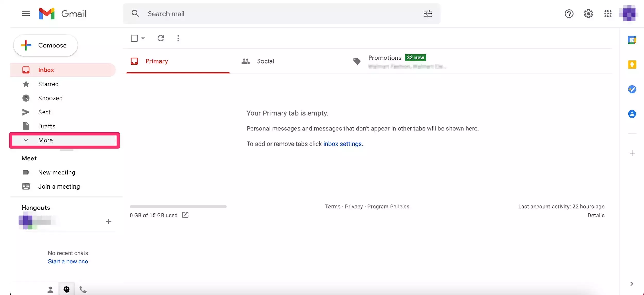Click the Support help icon
The height and width of the screenshot is (295, 644).
[569, 14]
